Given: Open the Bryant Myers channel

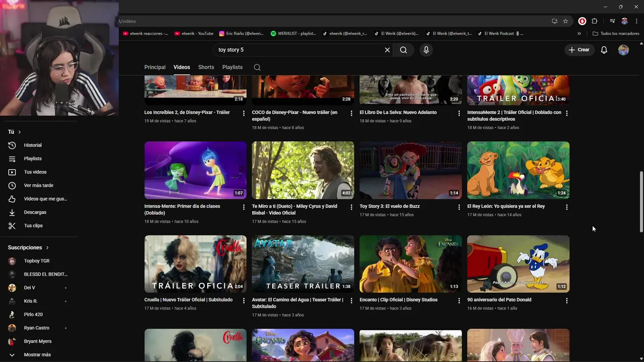Looking at the screenshot, I should click(x=39, y=341).
